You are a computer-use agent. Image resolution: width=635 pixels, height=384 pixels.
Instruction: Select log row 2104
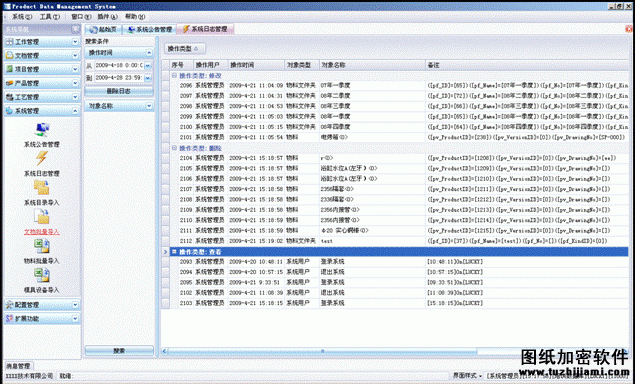point(399,158)
